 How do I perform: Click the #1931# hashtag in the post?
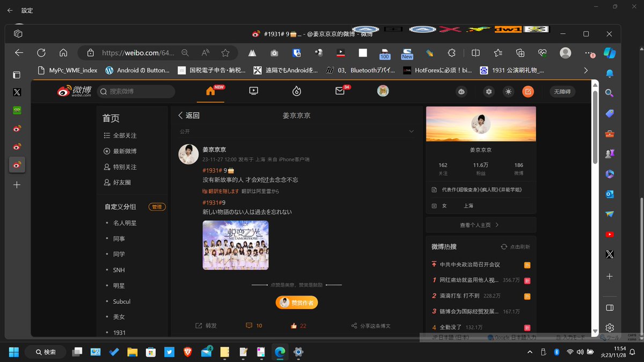(212, 170)
